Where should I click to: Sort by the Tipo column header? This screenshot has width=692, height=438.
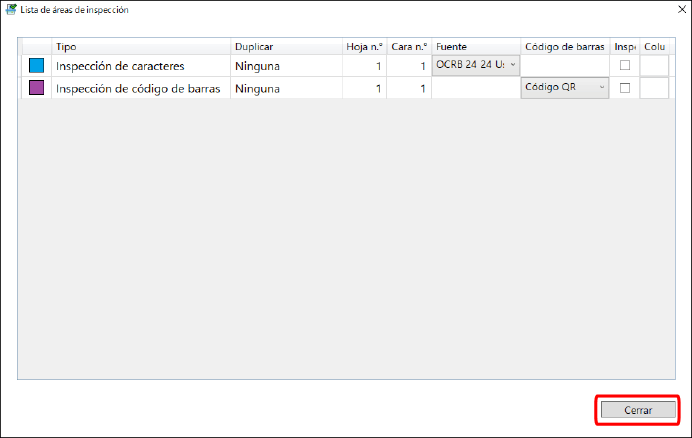click(x=140, y=47)
